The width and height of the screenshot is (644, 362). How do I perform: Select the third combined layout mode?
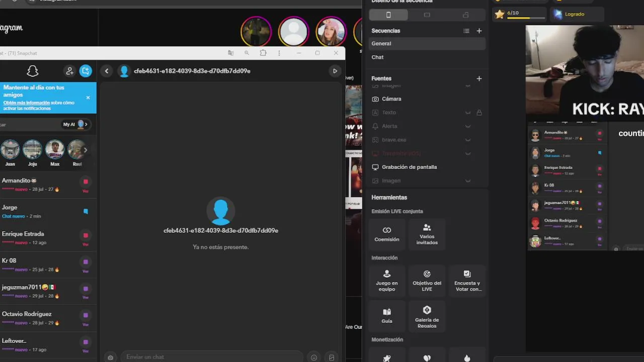[x=465, y=15]
